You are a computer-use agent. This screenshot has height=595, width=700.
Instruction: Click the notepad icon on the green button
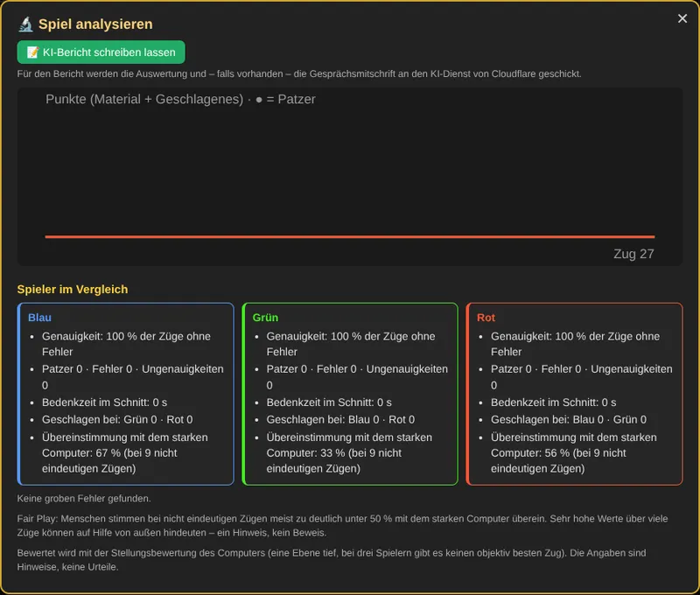pos(32,52)
